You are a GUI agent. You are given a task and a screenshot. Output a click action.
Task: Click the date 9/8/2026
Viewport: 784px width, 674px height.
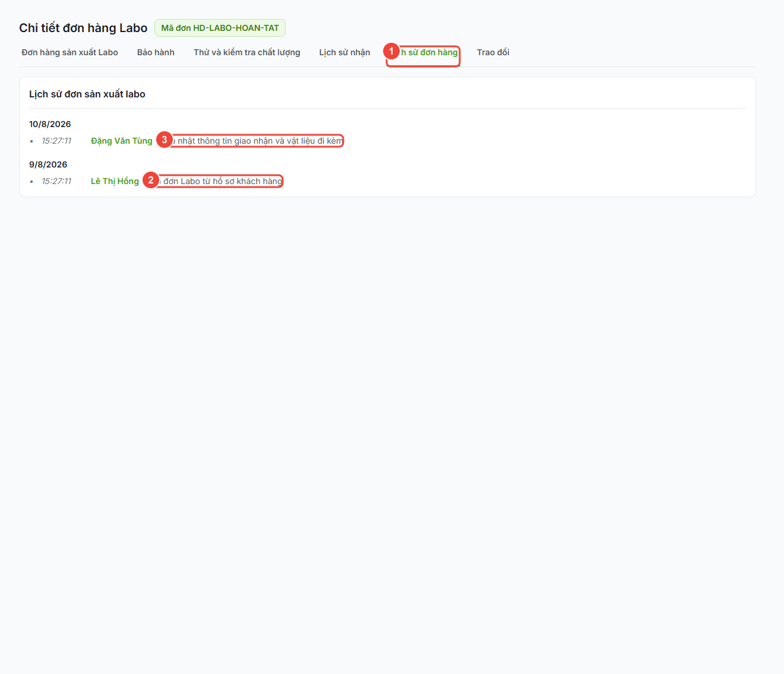[x=48, y=164]
